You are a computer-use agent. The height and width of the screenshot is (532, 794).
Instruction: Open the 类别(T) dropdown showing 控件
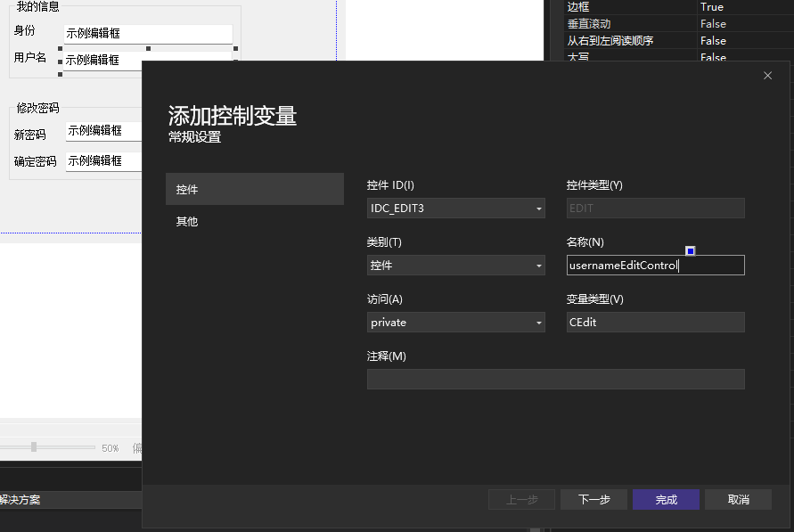point(538,265)
